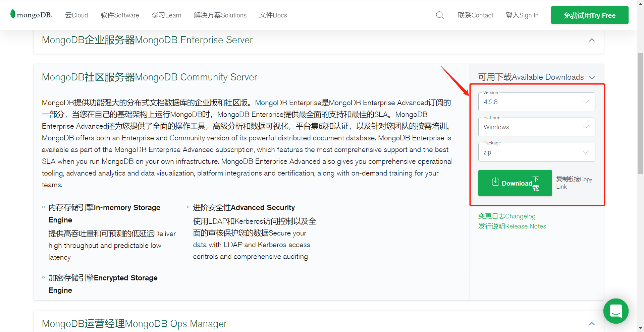
Task: Click the page vertical scrollbar thumb
Action: tap(640, 113)
